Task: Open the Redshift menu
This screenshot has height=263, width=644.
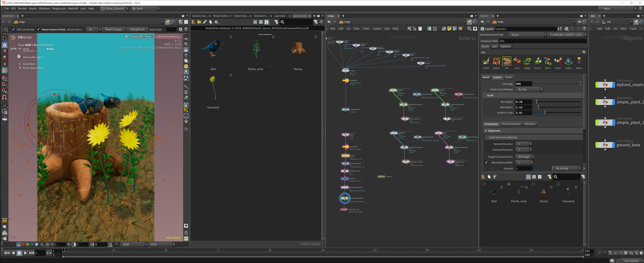Action: pyautogui.click(x=73, y=9)
